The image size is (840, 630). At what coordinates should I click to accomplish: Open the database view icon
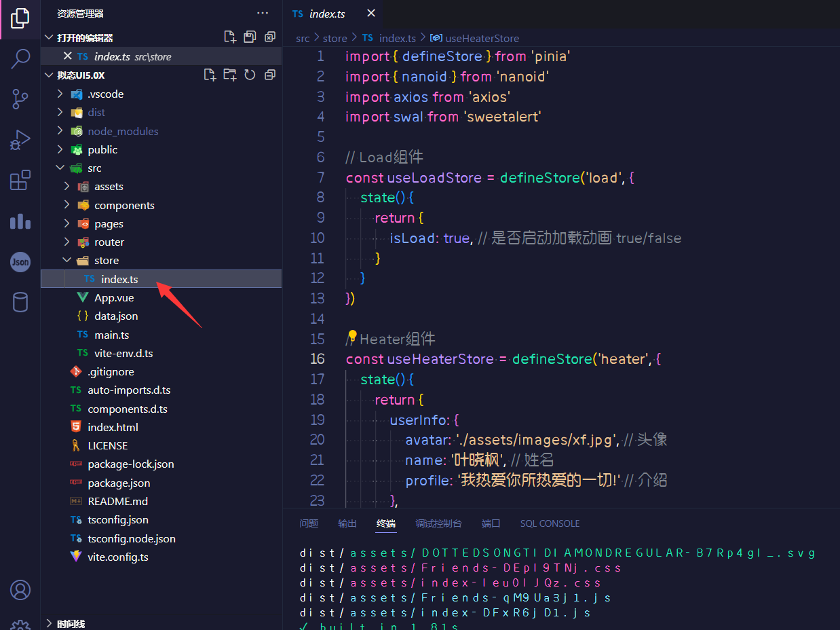coord(20,302)
